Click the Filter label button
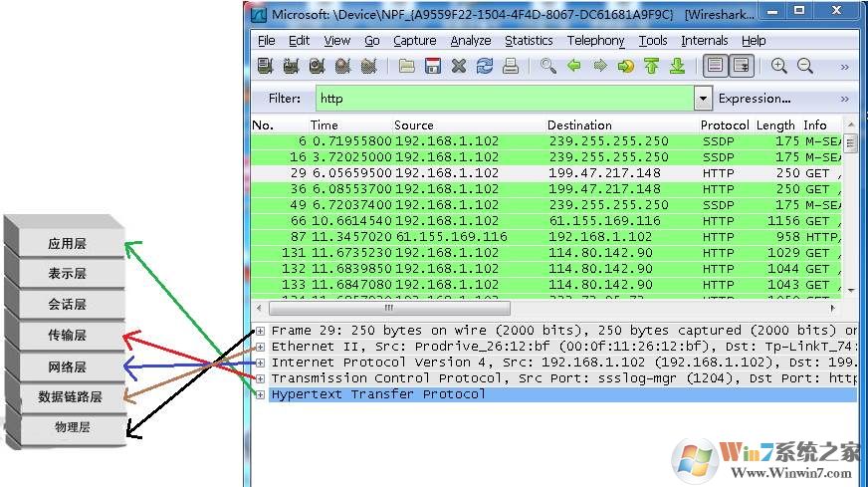The image size is (868, 487). [285, 99]
